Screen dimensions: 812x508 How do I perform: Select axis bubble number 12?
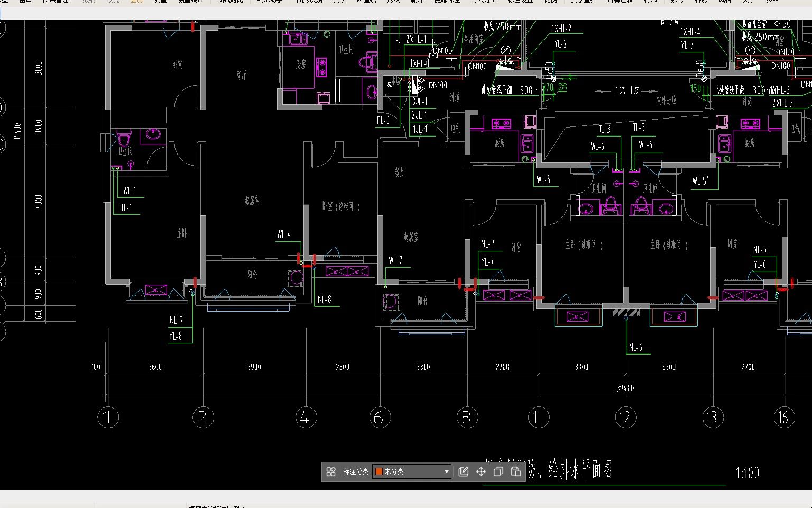[625, 418]
